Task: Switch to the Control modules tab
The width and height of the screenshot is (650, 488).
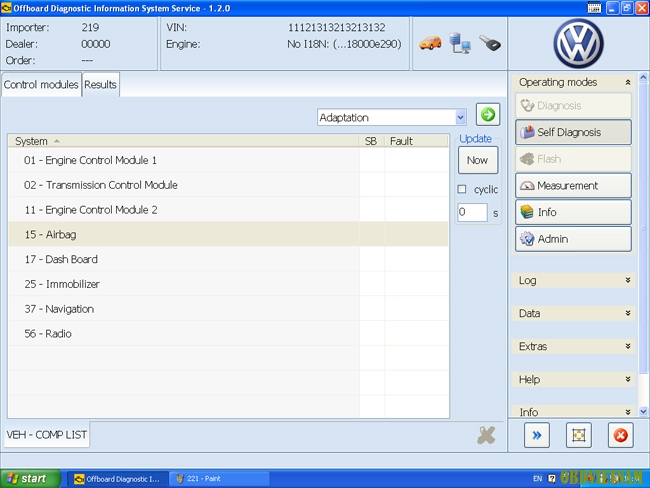Action: 41,85
